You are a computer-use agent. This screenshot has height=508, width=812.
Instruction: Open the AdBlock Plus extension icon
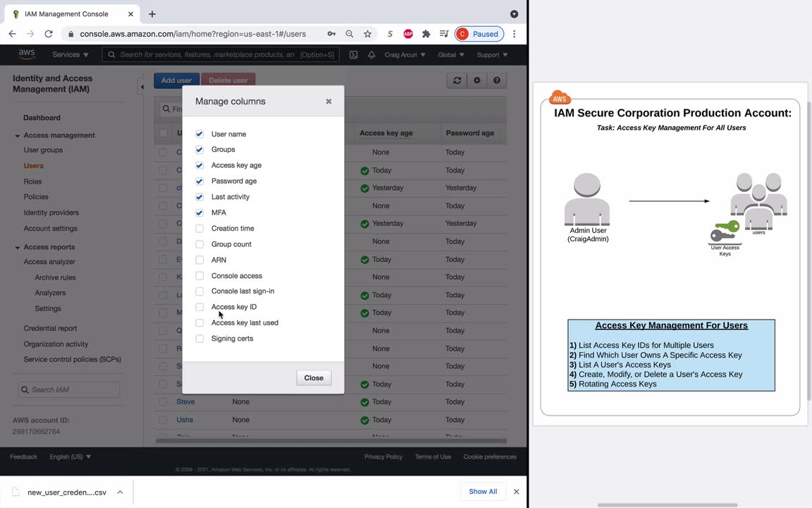[x=408, y=34]
